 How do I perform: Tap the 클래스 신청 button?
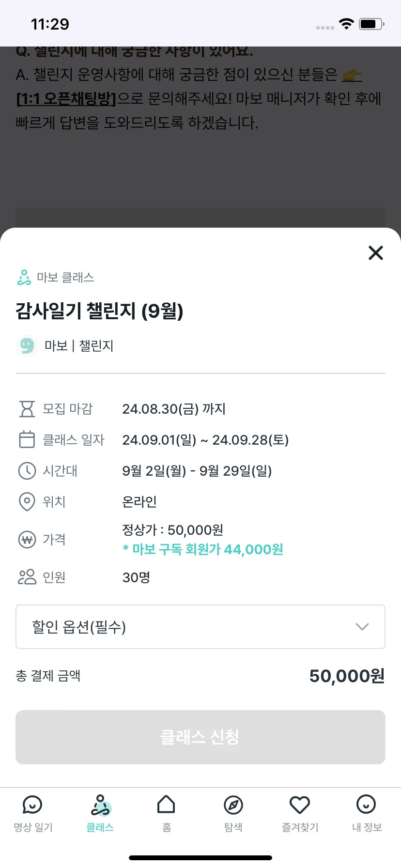200,737
